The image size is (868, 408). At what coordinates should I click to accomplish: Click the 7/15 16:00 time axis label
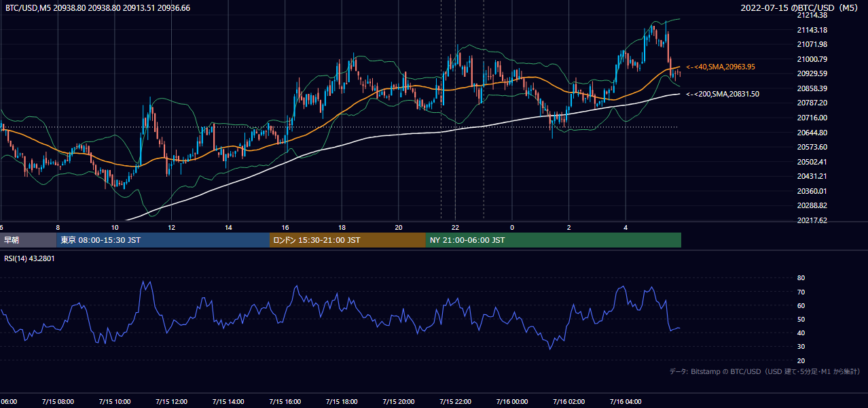[285, 402]
